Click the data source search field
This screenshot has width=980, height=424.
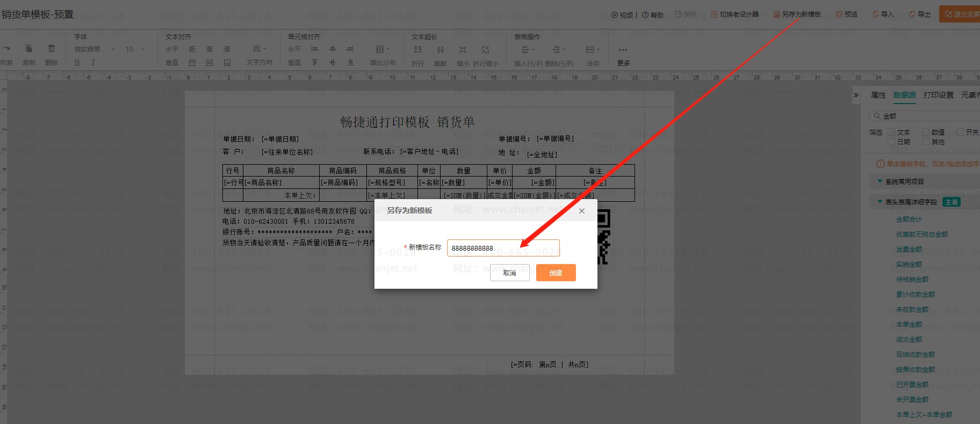tap(925, 116)
